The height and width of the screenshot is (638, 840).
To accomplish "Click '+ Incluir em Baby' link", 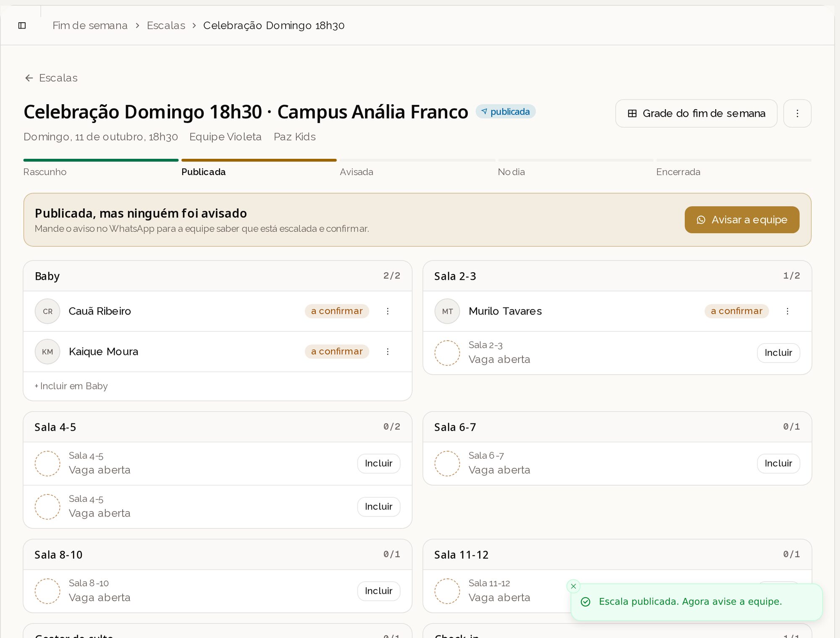I will [x=71, y=386].
